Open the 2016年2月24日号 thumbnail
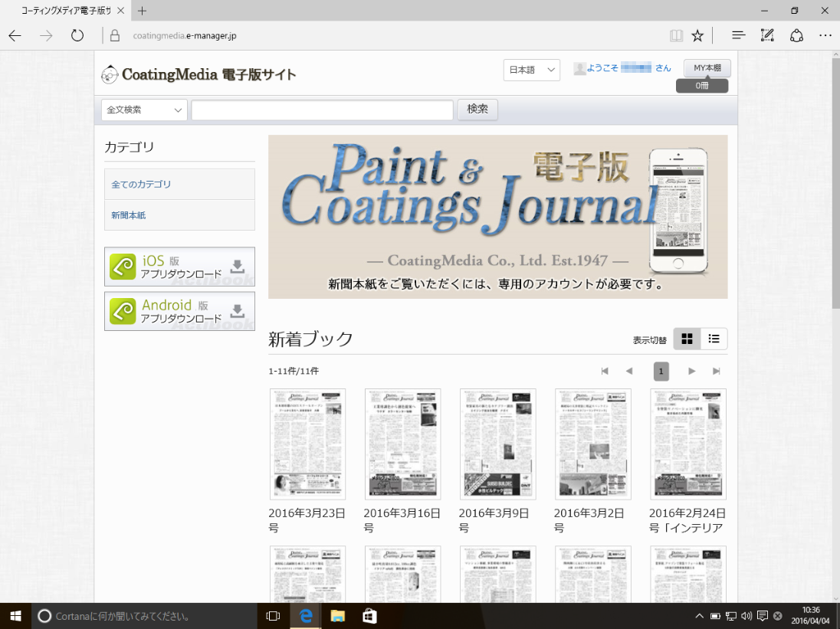The height and width of the screenshot is (629, 840). pyautogui.click(x=688, y=444)
